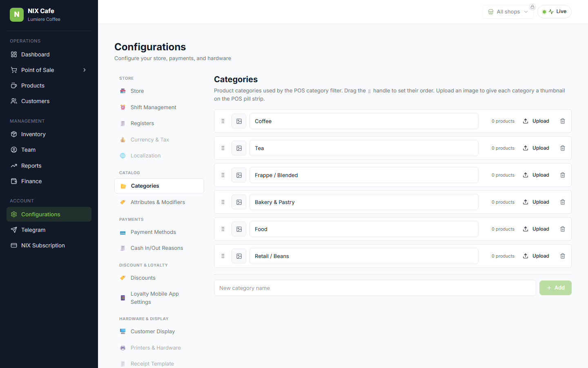This screenshot has height=368, width=588.
Task: Open the Finance section
Action: 49,181
